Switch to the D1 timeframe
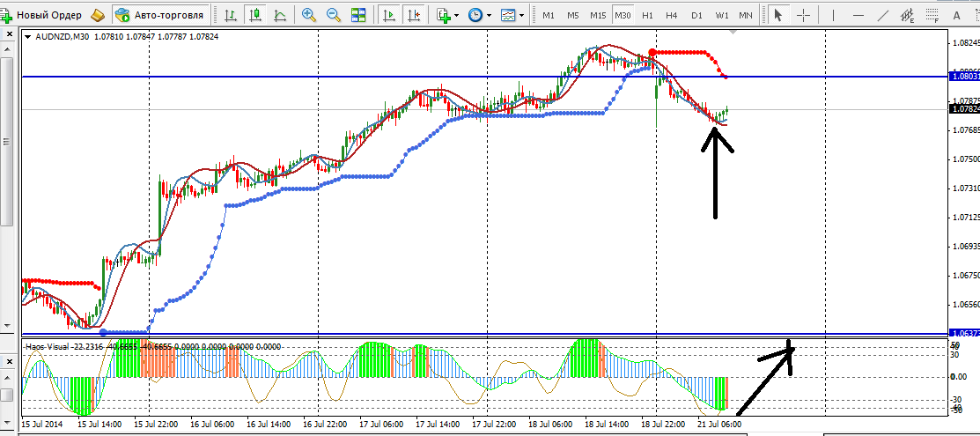Screen dimensions: 980x436 pyautogui.click(x=696, y=15)
